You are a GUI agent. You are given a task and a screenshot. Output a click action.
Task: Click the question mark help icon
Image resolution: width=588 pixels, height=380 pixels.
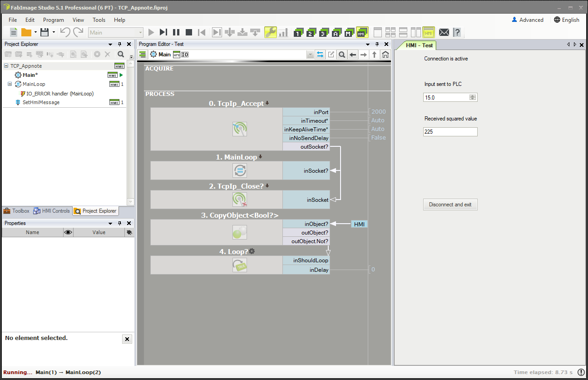pos(457,32)
